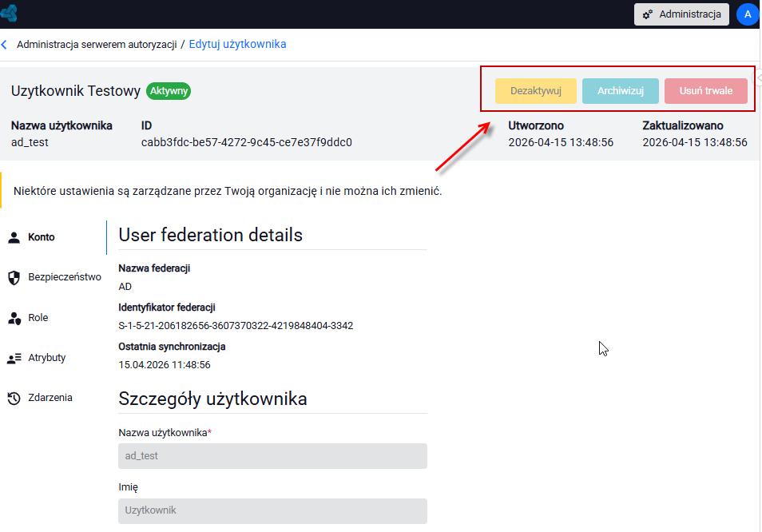Click the federation identifier S-1-5-21 value
Screen dimensions: 762x532
(236, 326)
